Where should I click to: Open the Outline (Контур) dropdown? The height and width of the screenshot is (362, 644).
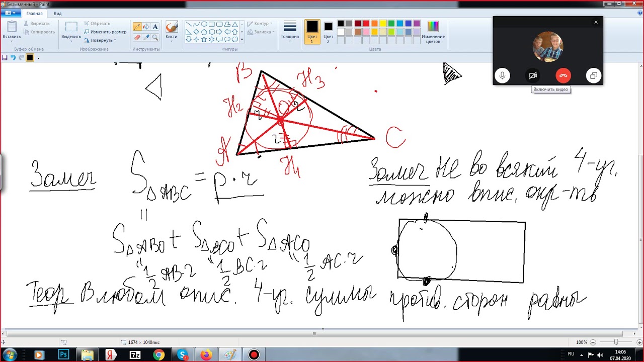(x=259, y=24)
